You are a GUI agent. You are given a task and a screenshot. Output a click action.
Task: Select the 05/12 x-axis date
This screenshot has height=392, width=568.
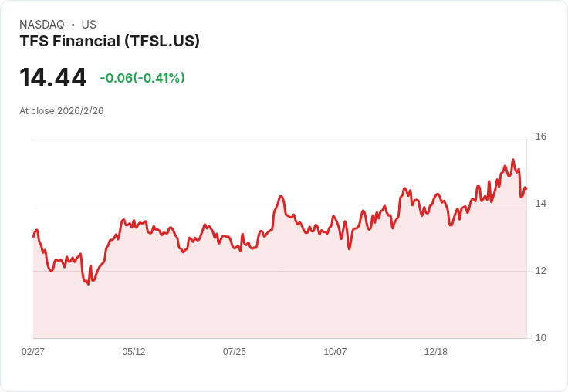click(x=134, y=352)
